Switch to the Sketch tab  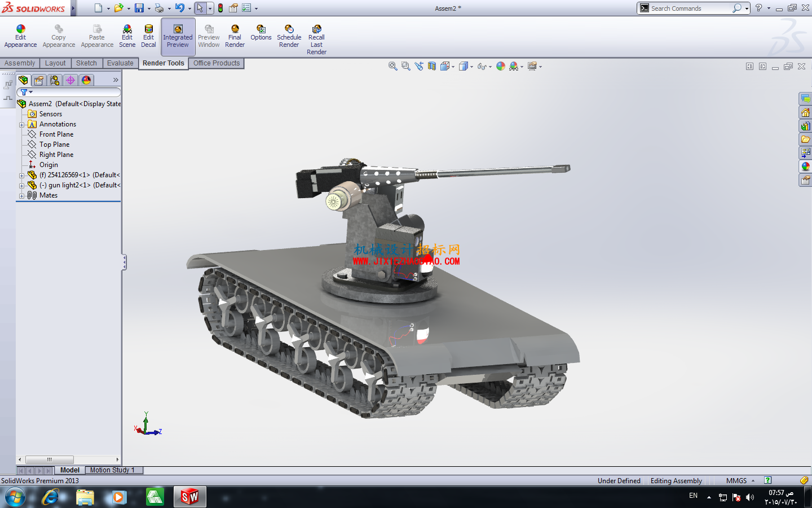point(86,63)
